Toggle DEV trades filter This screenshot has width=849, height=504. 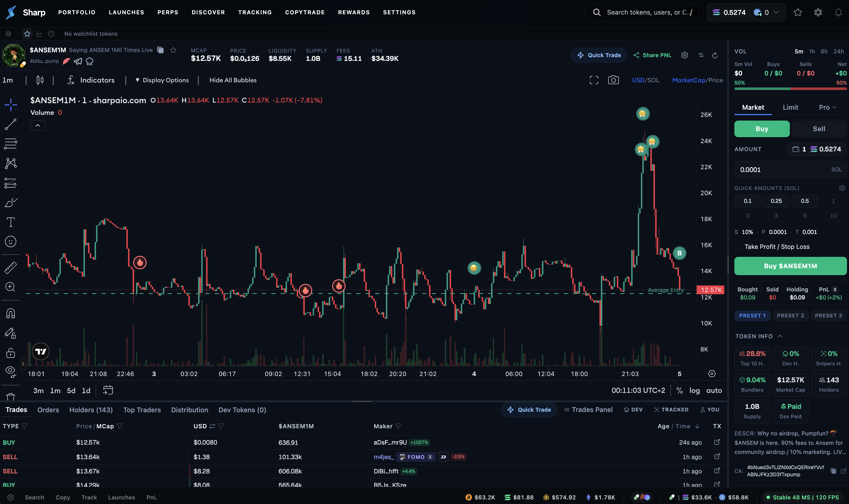(x=633, y=410)
